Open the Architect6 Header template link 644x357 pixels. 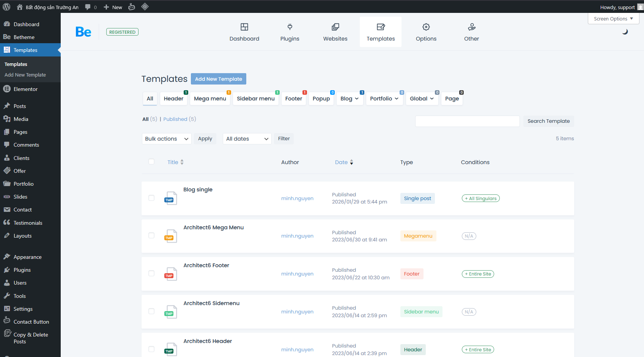[208, 341]
